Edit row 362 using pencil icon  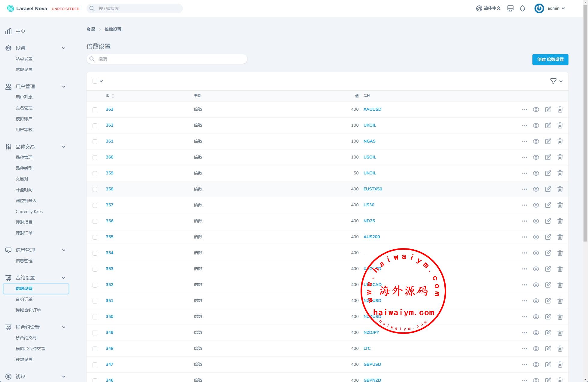pyautogui.click(x=548, y=125)
